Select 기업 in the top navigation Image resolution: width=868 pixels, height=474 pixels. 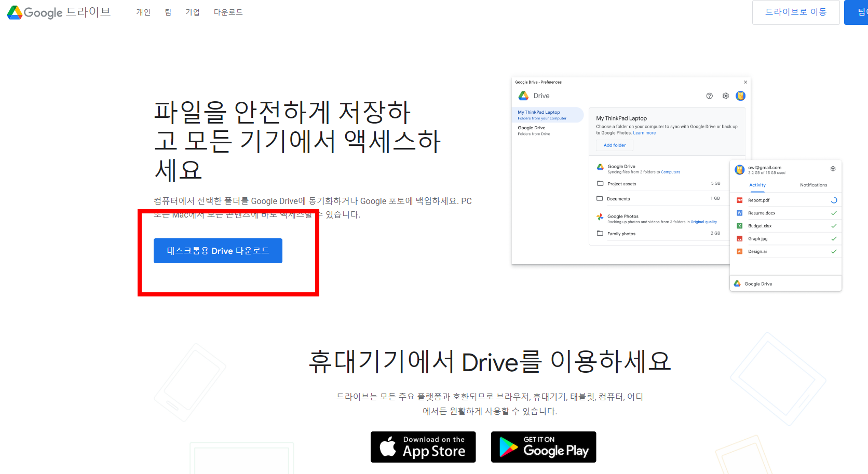[193, 11]
